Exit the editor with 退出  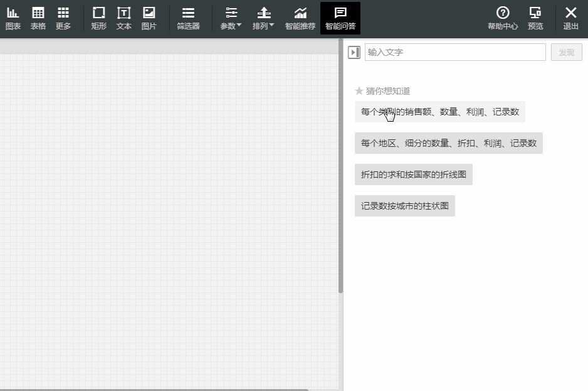pos(570,18)
